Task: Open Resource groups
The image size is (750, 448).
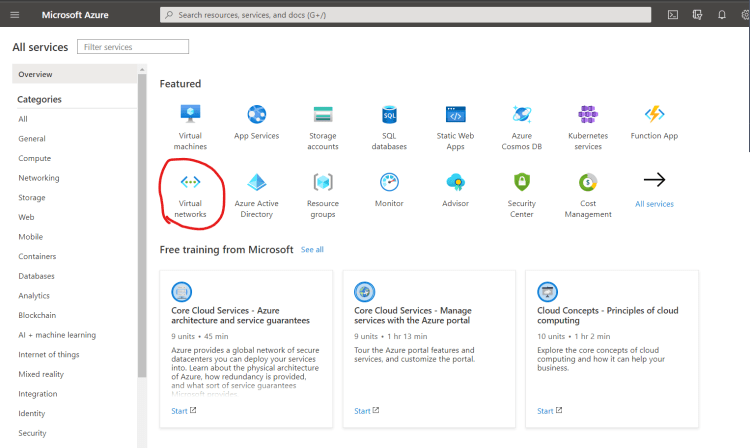Action: (323, 195)
